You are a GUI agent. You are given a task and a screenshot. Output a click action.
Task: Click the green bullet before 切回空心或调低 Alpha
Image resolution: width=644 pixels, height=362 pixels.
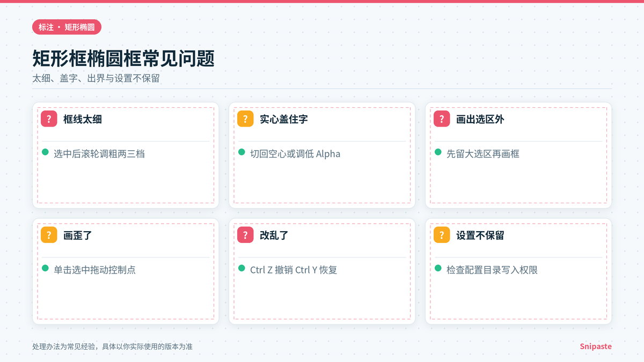pyautogui.click(x=242, y=152)
